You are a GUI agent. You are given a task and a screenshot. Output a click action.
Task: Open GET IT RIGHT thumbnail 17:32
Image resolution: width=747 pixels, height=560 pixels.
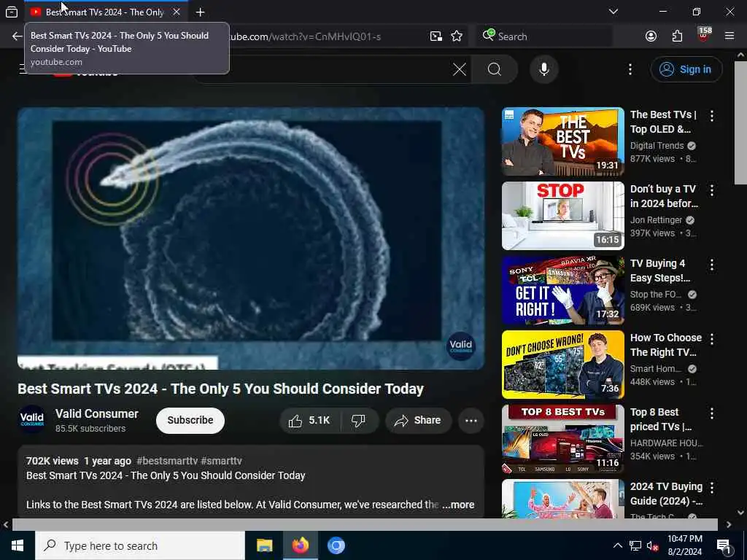click(x=562, y=290)
